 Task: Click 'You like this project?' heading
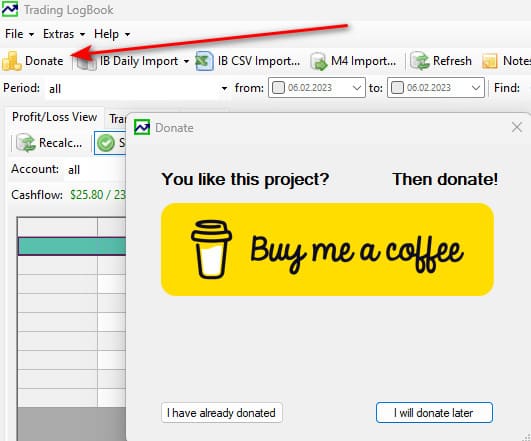point(245,179)
